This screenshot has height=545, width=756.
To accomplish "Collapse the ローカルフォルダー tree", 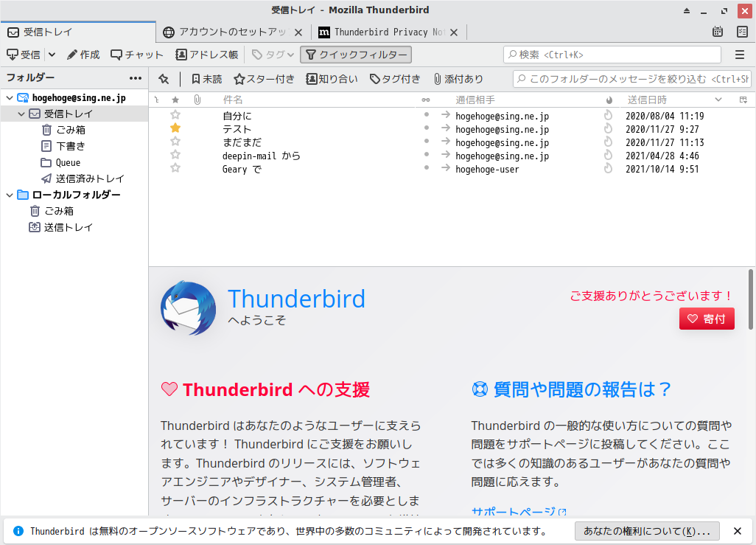I will pyautogui.click(x=10, y=195).
